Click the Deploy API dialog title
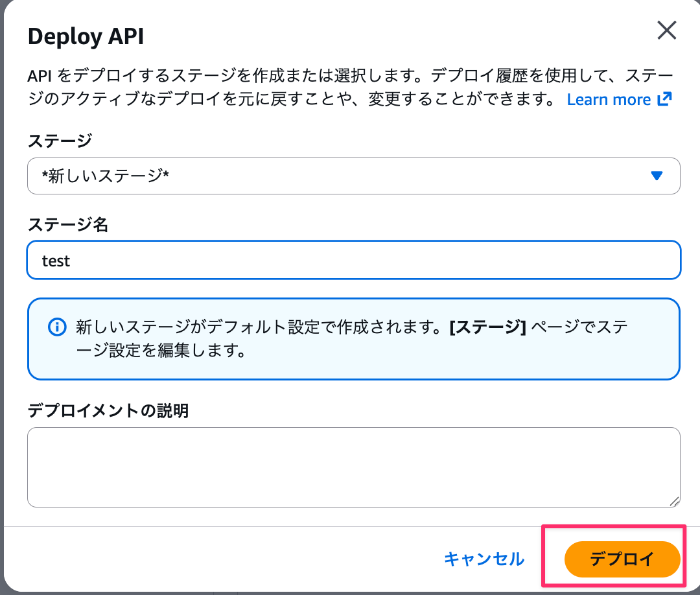700x595 pixels. pyautogui.click(x=86, y=37)
